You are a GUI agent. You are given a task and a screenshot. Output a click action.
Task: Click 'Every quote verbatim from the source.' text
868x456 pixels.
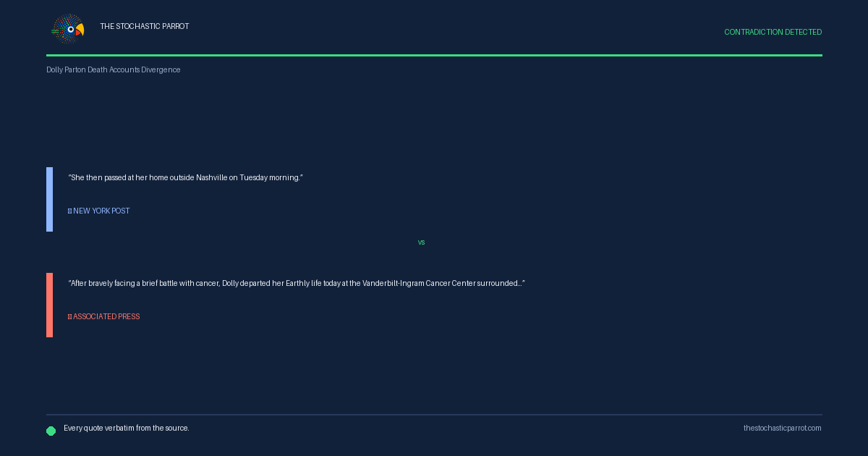pos(127,428)
